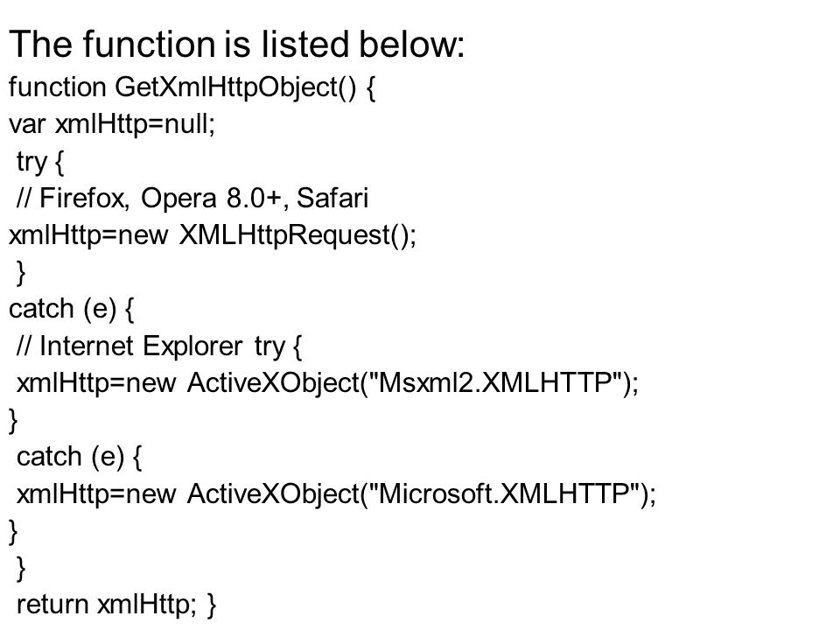Click the word 'GetXmlHttpObject'
This screenshot has width=840, height=630.
click(226, 87)
